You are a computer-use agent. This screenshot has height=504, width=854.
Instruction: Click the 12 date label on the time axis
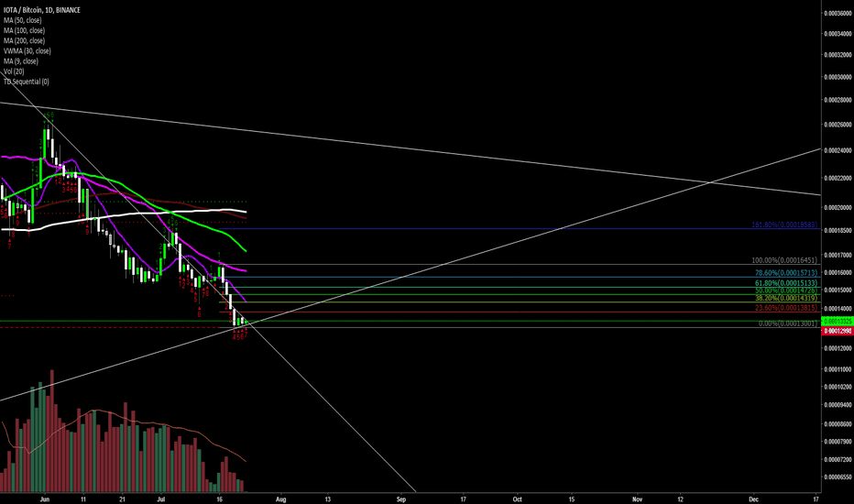[680, 499]
